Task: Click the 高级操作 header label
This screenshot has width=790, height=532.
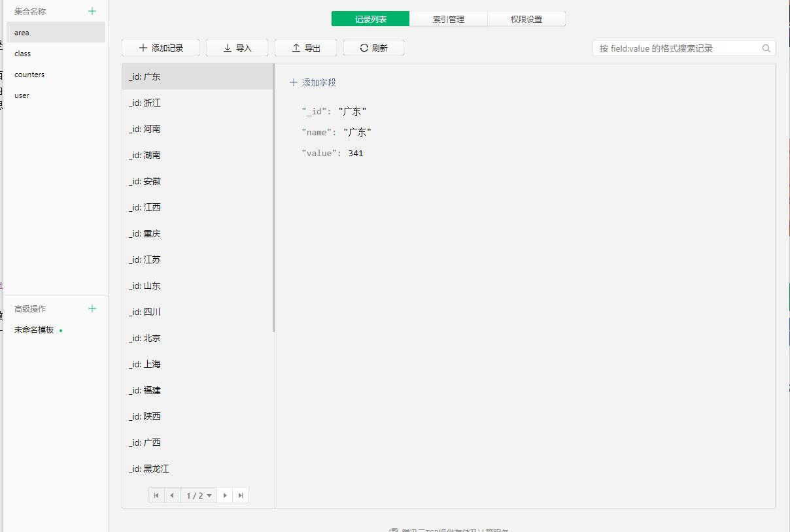Action: point(30,308)
